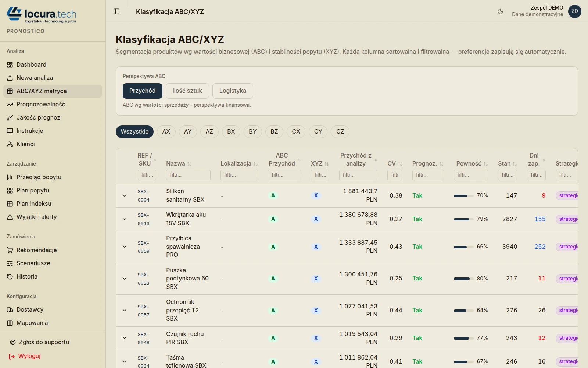588x368 pixels.
Task: Expand the SBX-0033 Puszka podtynkowa row
Action: (x=125, y=279)
